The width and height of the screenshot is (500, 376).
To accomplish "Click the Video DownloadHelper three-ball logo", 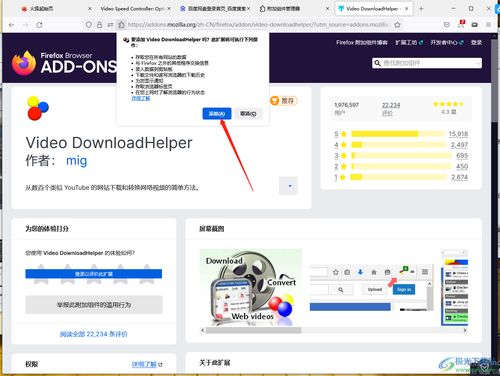I will click(38, 108).
